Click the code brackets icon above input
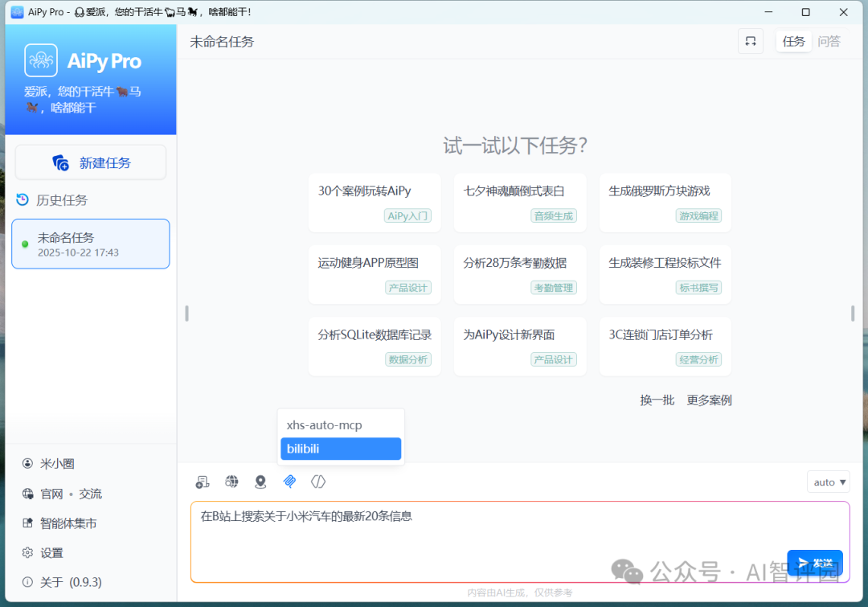The height and width of the screenshot is (607, 868). pos(318,482)
